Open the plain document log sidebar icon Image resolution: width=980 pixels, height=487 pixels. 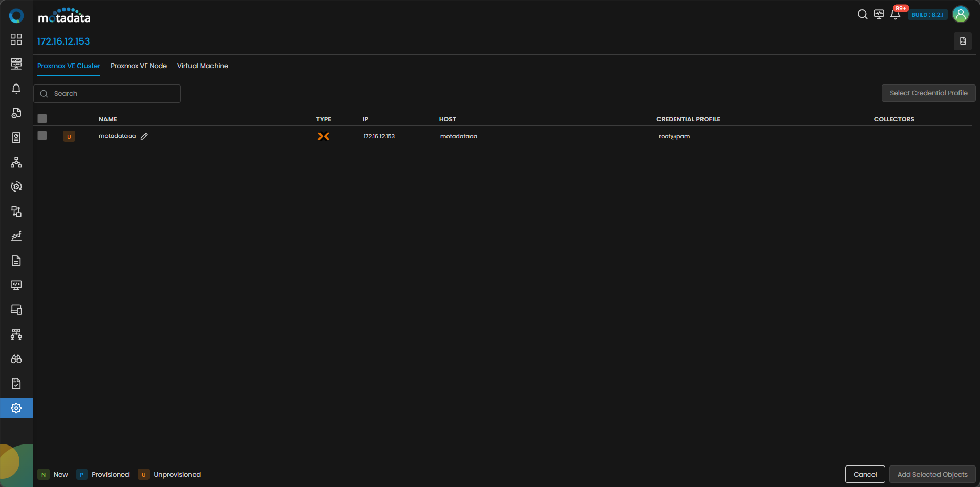click(16, 261)
